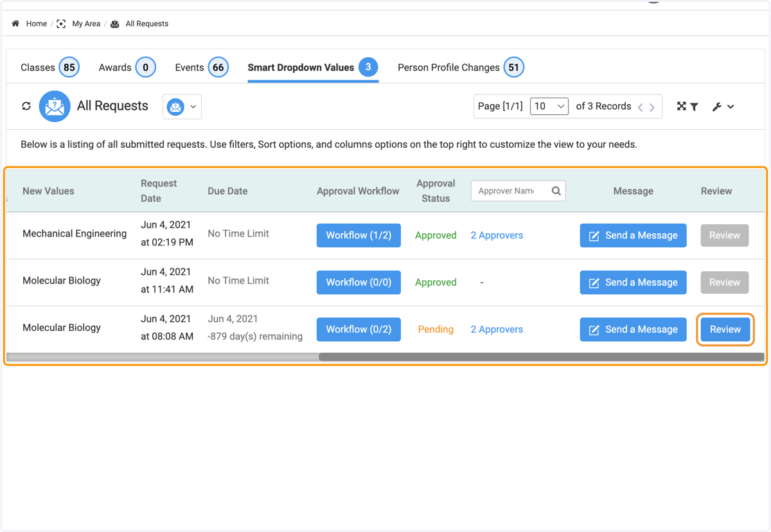Open the records per page dropdown
This screenshot has width=771, height=532.
click(549, 106)
